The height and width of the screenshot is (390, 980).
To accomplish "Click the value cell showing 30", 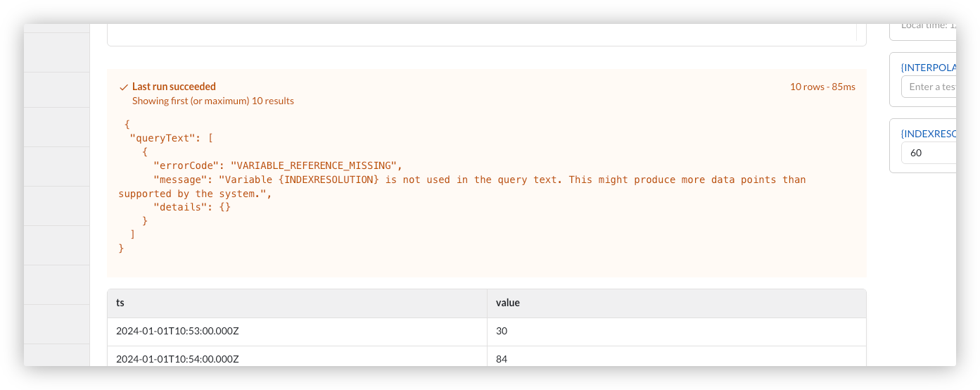I will click(676, 332).
